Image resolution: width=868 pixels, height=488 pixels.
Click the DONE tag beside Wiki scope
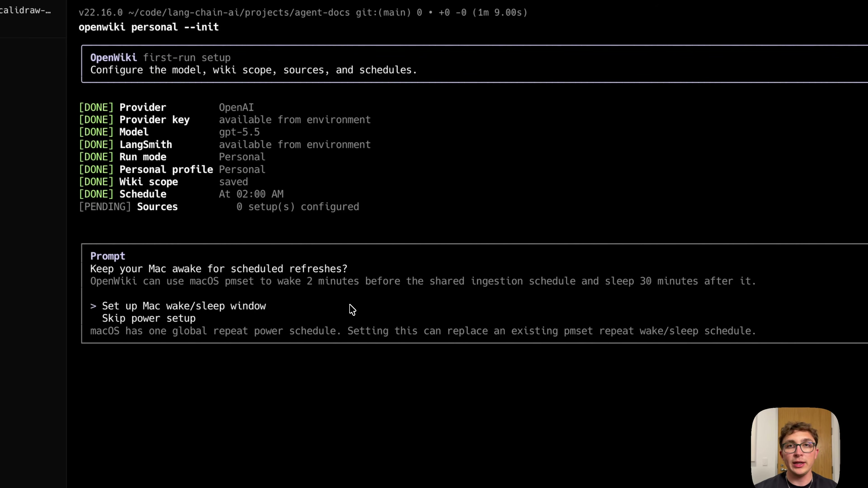[x=96, y=182]
